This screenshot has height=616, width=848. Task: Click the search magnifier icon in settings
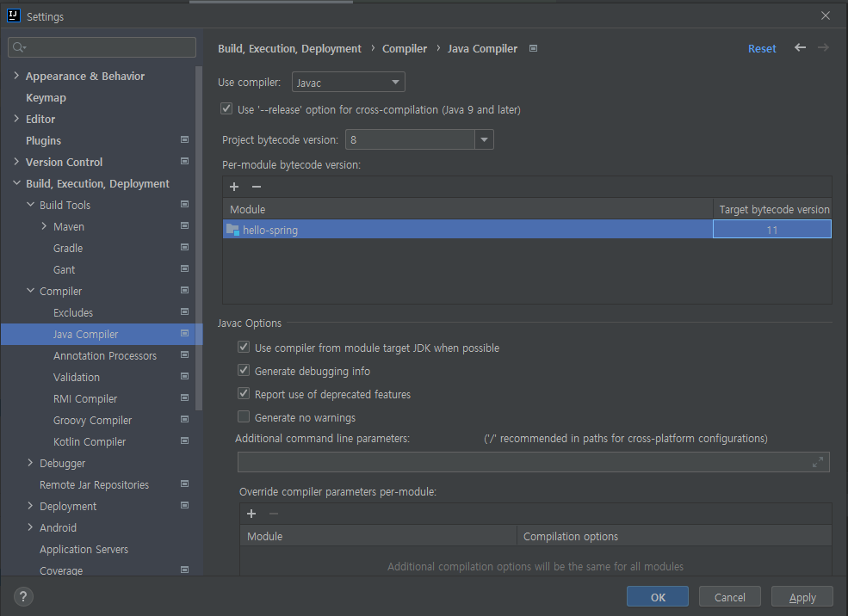coord(19,47)
